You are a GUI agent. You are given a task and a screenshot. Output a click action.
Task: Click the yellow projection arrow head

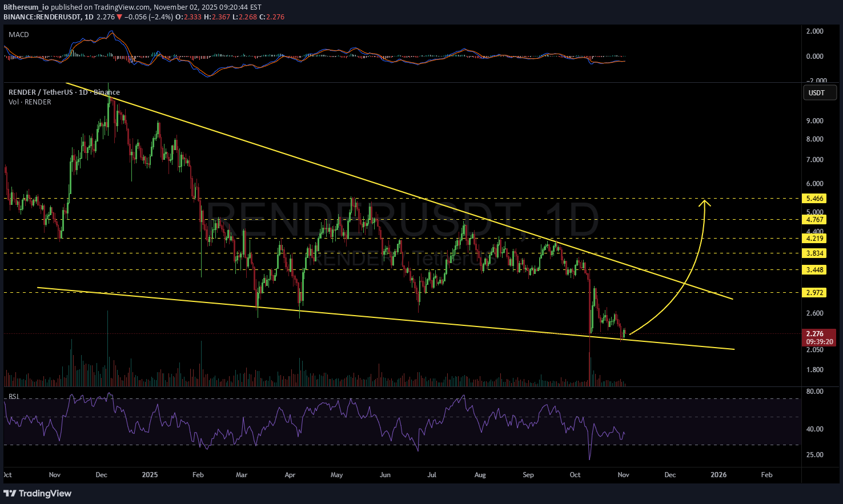706,202
